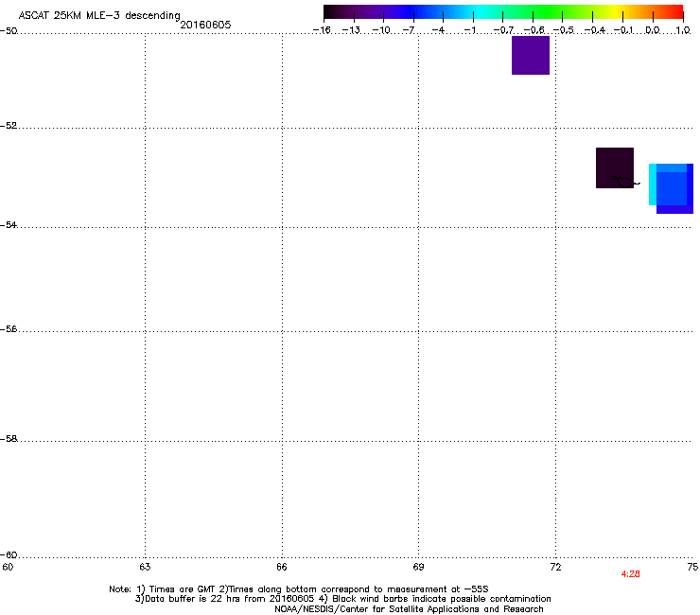The height and width of the screenshot is (615, 700).
Task: Click the longitude label 66
Action: (x=282, y=567)
